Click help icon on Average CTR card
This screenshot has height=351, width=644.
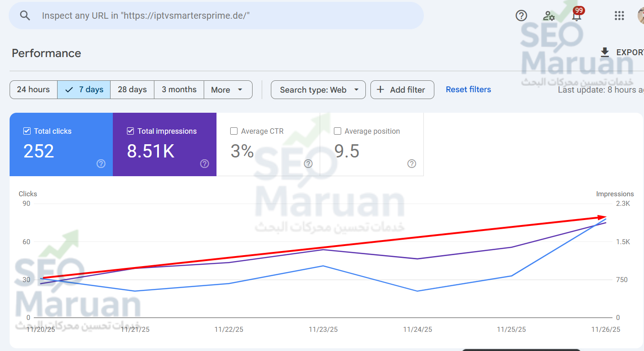[308, 163]
